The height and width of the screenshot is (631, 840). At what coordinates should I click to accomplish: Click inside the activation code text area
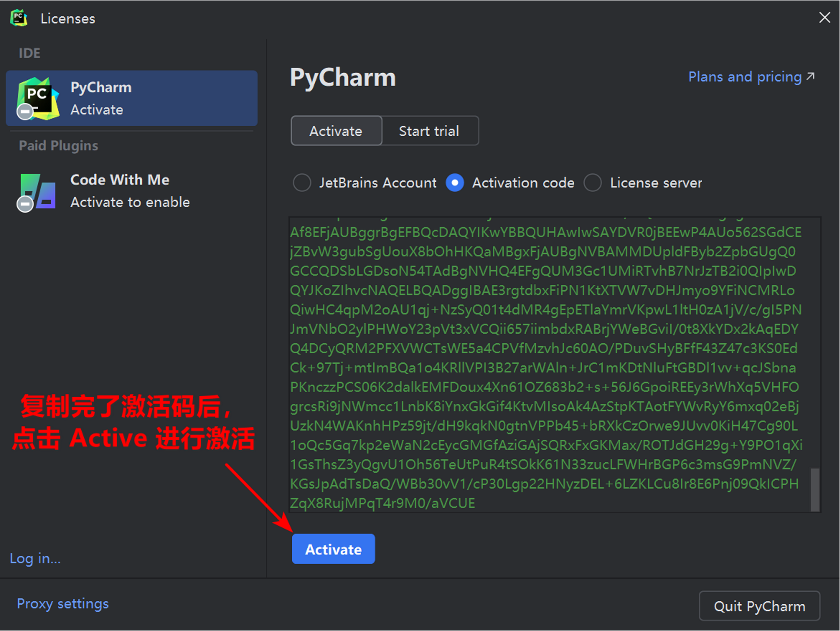point(555,365)
